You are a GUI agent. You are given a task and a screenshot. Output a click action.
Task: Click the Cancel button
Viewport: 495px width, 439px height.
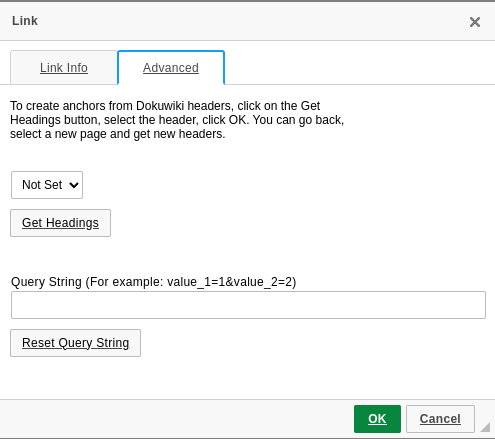[440, 419]
